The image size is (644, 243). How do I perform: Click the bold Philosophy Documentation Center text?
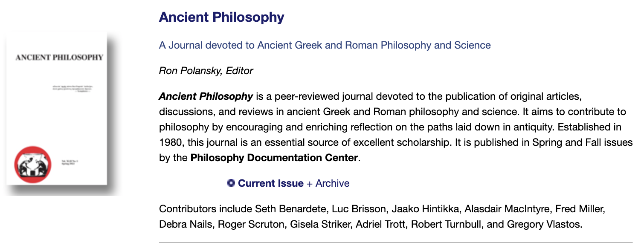pos(274,158)
